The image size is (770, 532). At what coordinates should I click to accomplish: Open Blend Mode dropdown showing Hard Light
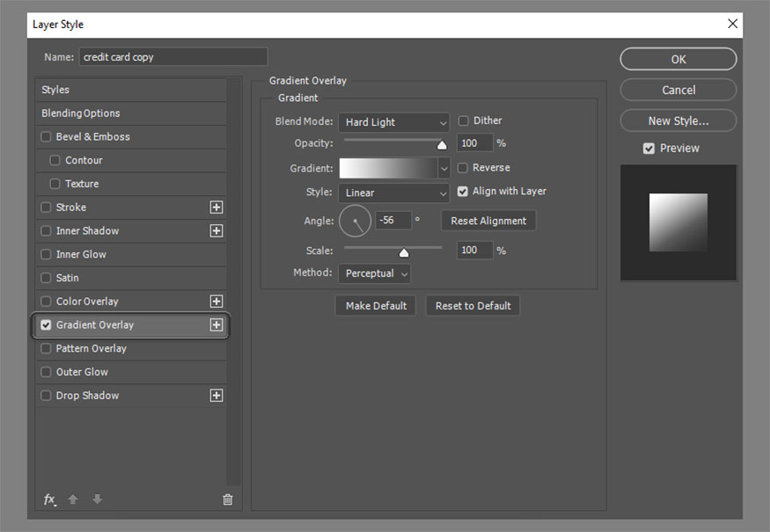coord(394,122)
